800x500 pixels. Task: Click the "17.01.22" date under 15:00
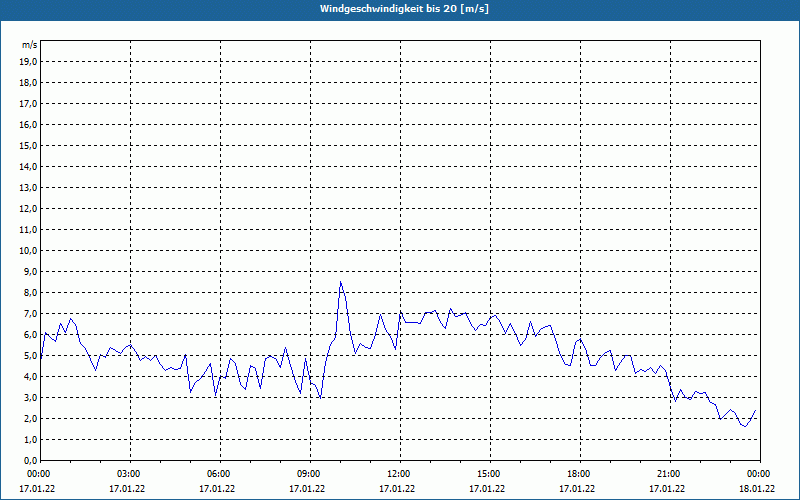[x=487, y=489]
